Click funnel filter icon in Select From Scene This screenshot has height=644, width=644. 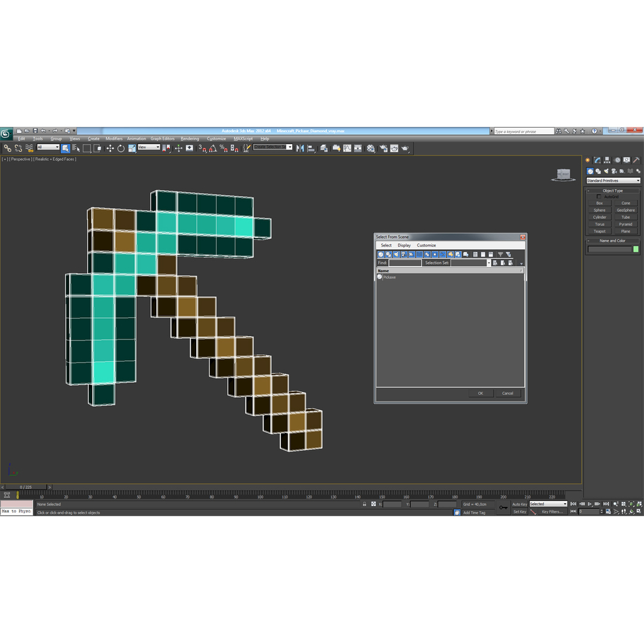(500, 254)
